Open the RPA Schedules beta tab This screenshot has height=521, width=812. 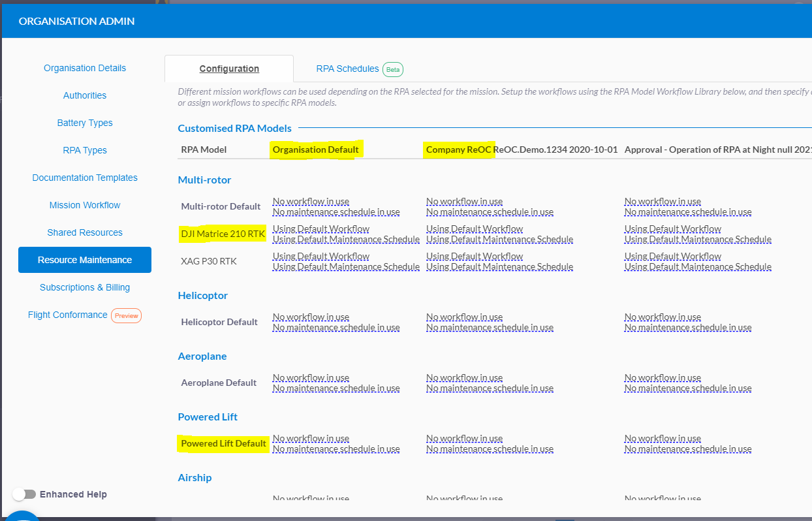(359, 69)
